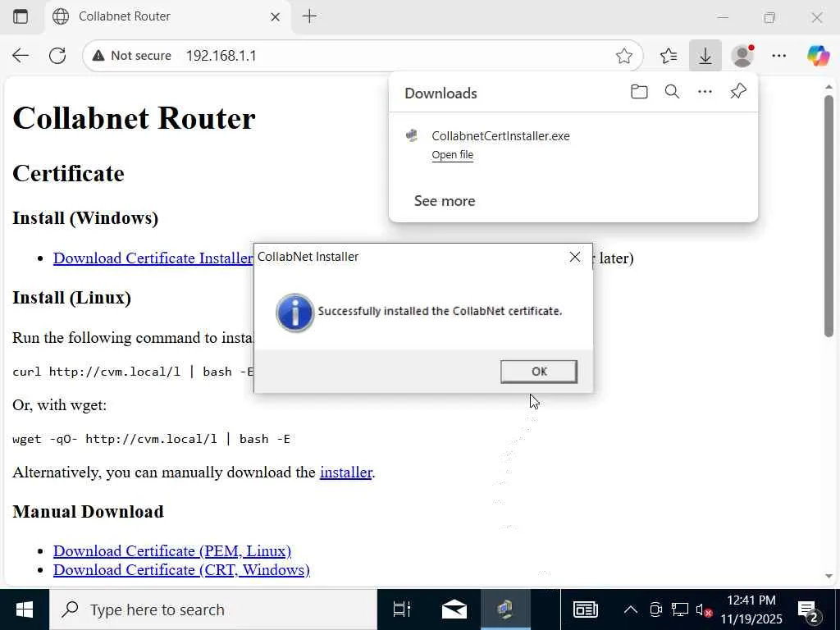Screen dimensions: 840x630
Task: Click the blue information icon in dialog
Action: pyautogui.click(x=294, y=313)
